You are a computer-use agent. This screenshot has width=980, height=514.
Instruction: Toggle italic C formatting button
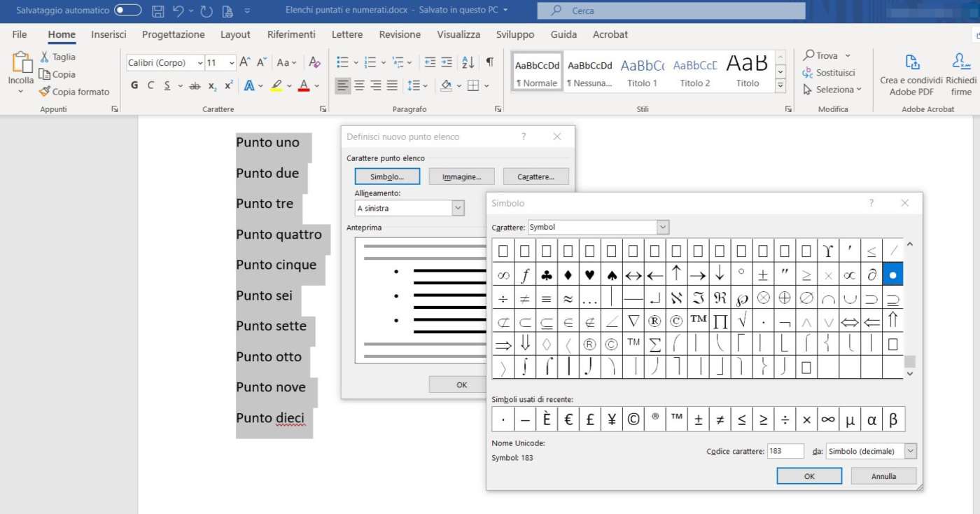pyautogui.click(x=150, y=85)
